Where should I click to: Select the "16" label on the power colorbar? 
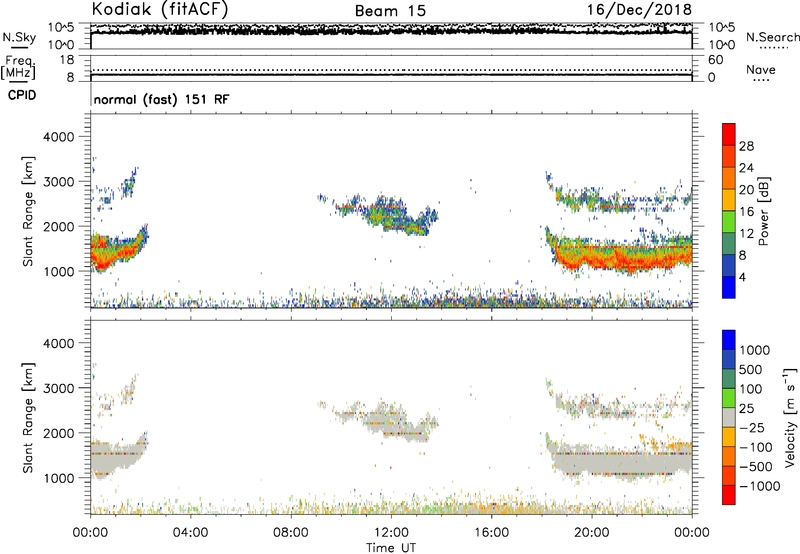point(746,212)
